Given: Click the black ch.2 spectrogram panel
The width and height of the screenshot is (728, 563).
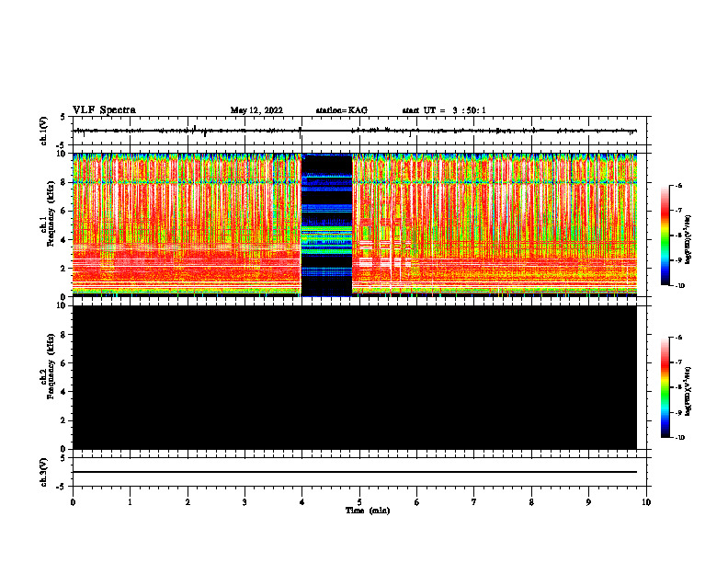Looking at the screenshot, I should point(355,377).
